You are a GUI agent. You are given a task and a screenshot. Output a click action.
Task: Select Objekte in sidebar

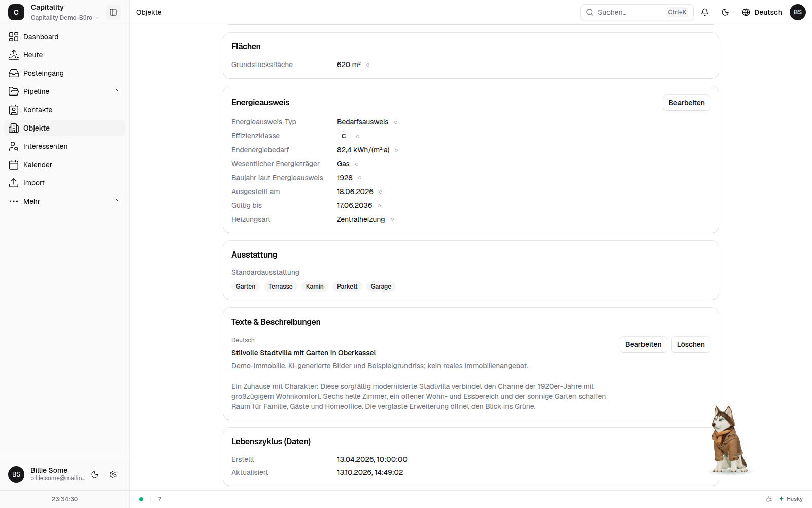tap(64, 128)
